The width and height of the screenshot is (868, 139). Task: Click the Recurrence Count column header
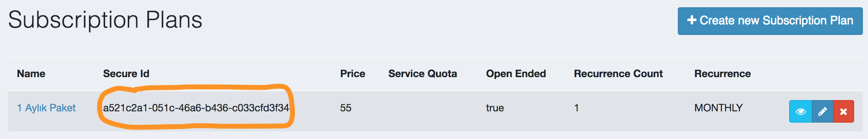coord(618,74)
